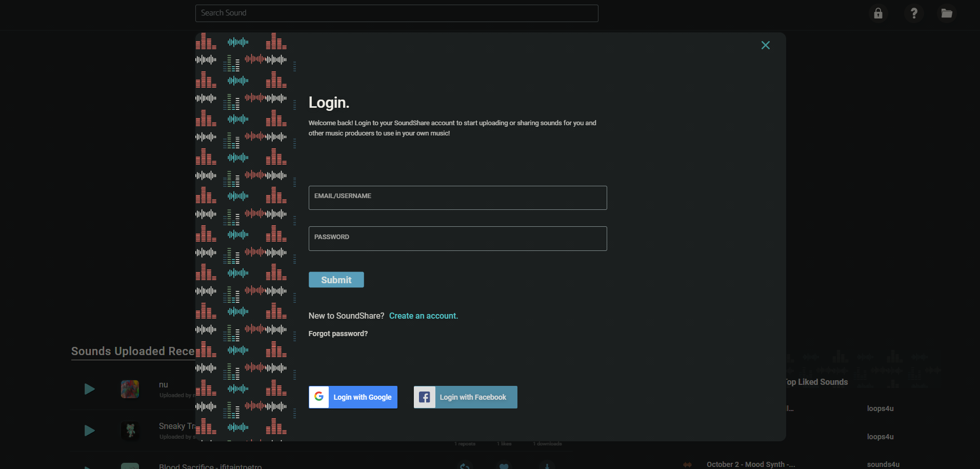The image size is (980, 469).
Task: Close the Login dialog with the X
Action: [x=766, y=45]
